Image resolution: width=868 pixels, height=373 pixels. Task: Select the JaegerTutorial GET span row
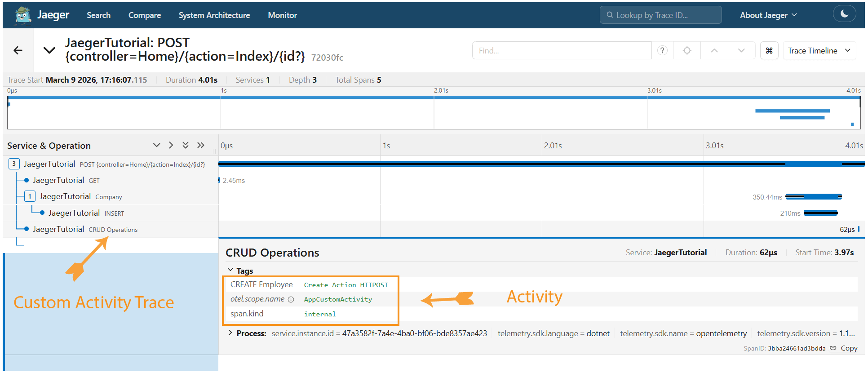(x=111, y=180)
